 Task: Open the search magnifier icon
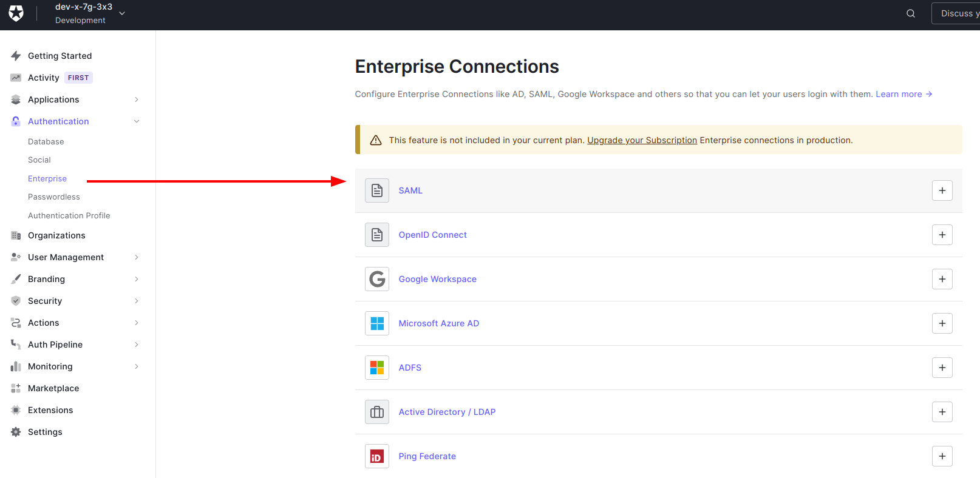tap(911, 13)
